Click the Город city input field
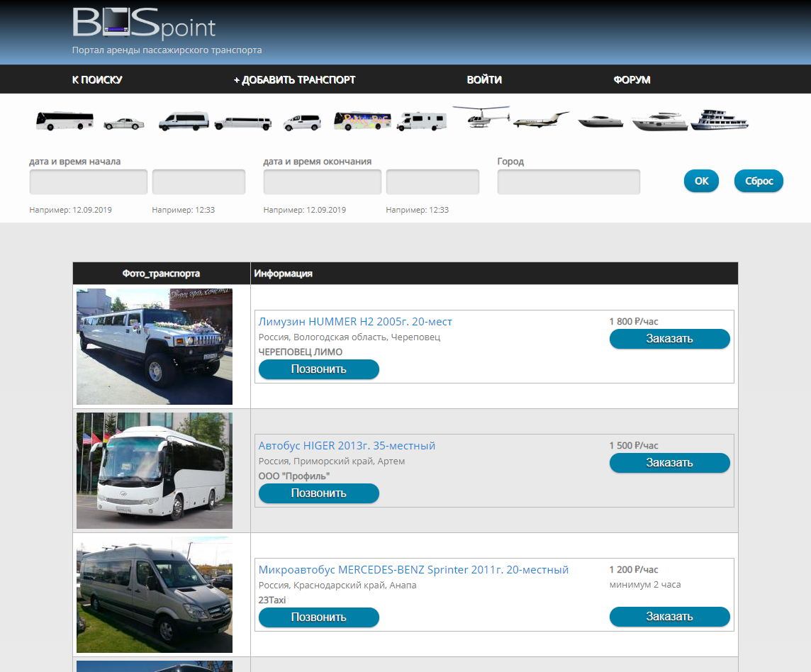Screen dimensions: 811x672 pos(569,181)
